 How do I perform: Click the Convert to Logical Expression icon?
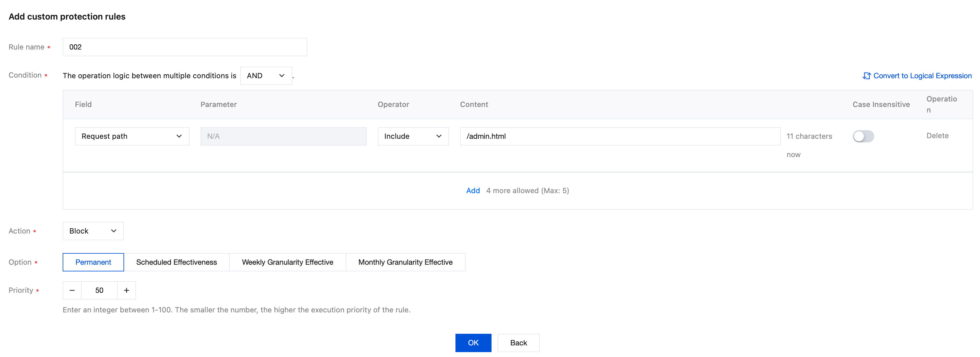tap(866, 76)
